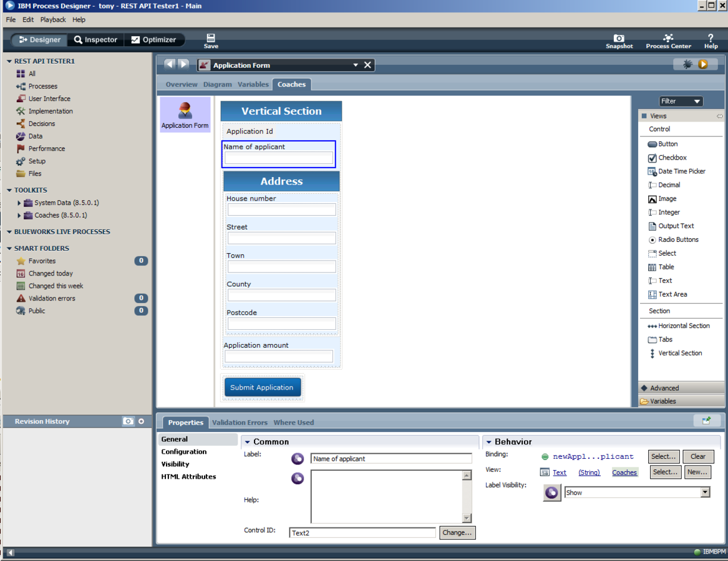Collapse the REST API TESTER1 tree

[9, 61]
